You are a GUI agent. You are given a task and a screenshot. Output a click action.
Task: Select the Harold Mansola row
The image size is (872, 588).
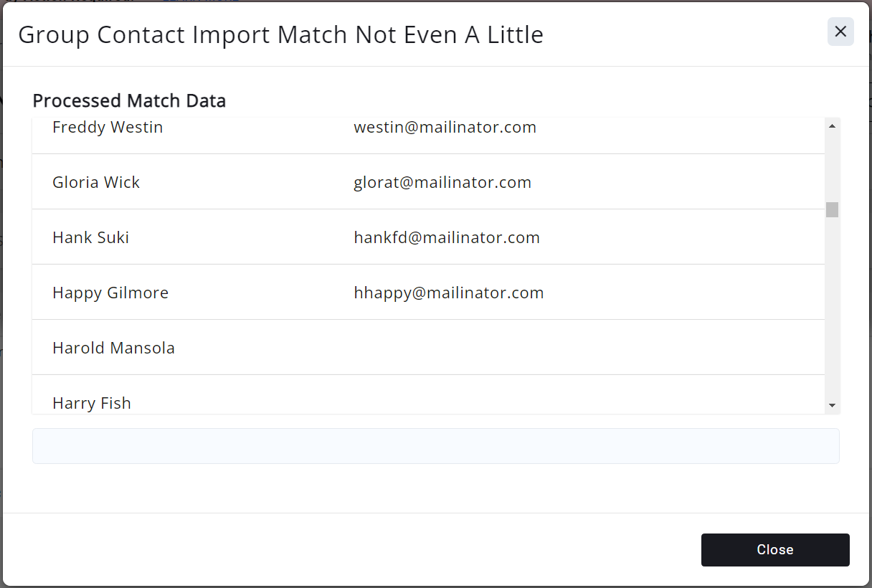[x=114, y=348]
